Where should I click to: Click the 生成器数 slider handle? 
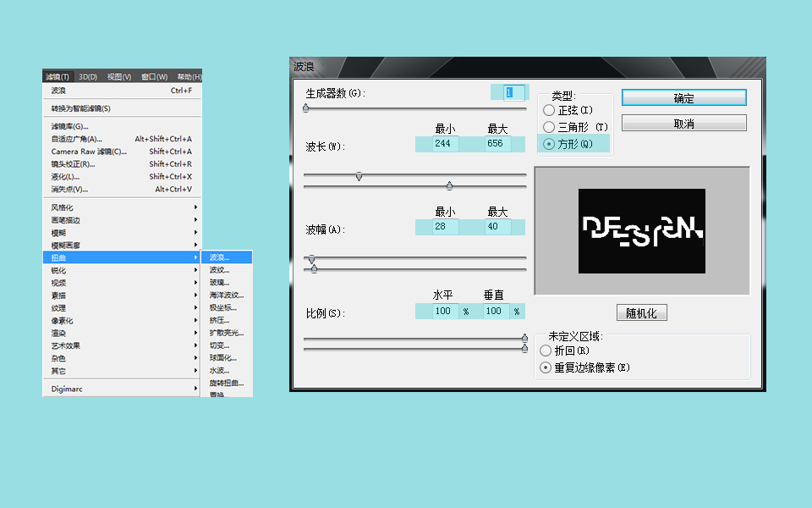click(x=306, y=108)
